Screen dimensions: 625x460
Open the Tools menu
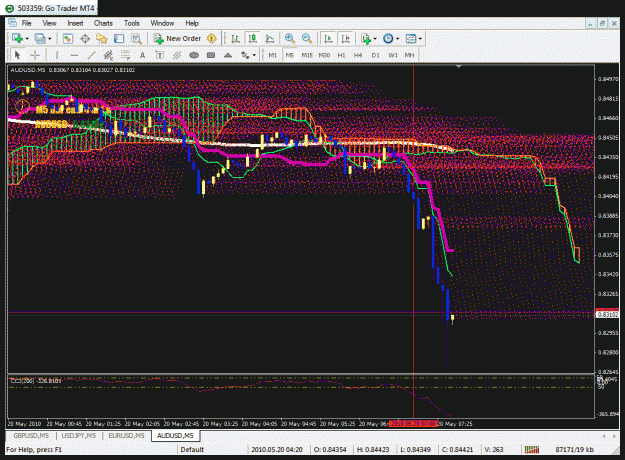click(x=132, y=23)
